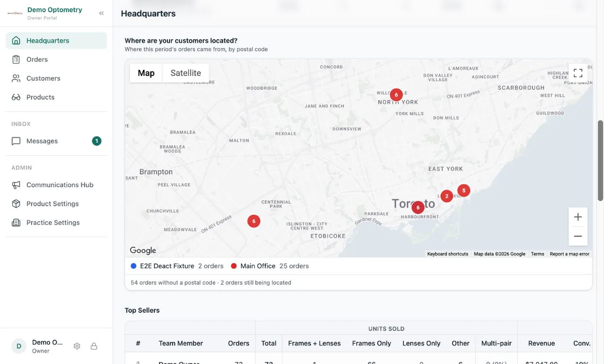This screenshot has height=364, width=604.
Task: Click the North York cluster marker 6
Action: pos(396,95)
